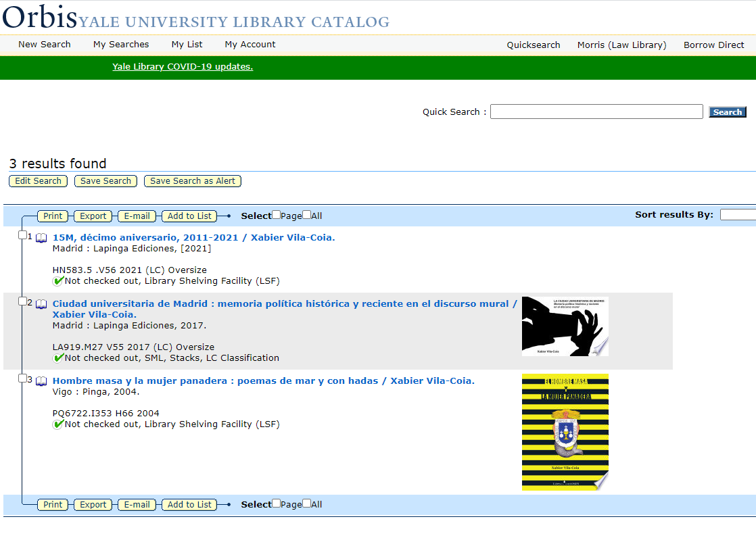Screen dimensions: 756x542
Task: Click green checkmark under LA919.M27 call number
Action: point(58,358)
